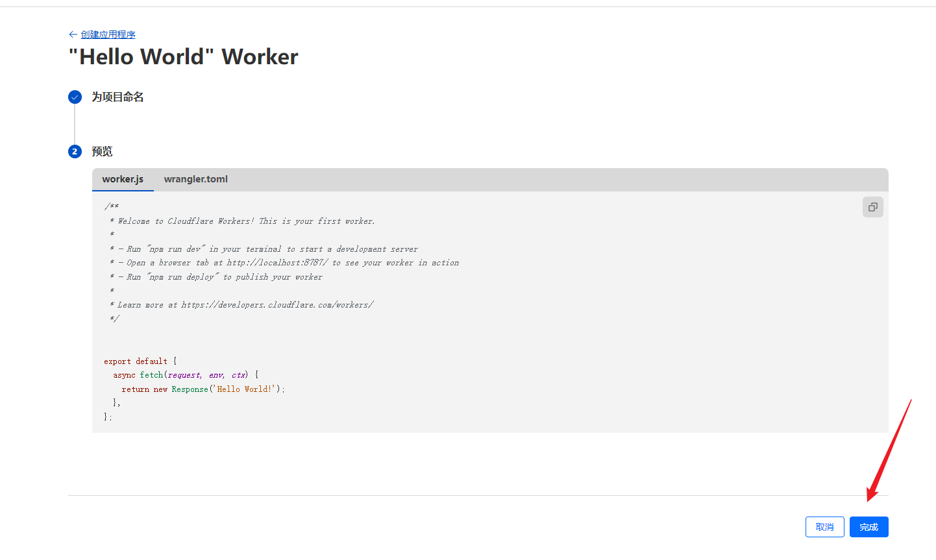Click the 取消 button

point(824,527)
